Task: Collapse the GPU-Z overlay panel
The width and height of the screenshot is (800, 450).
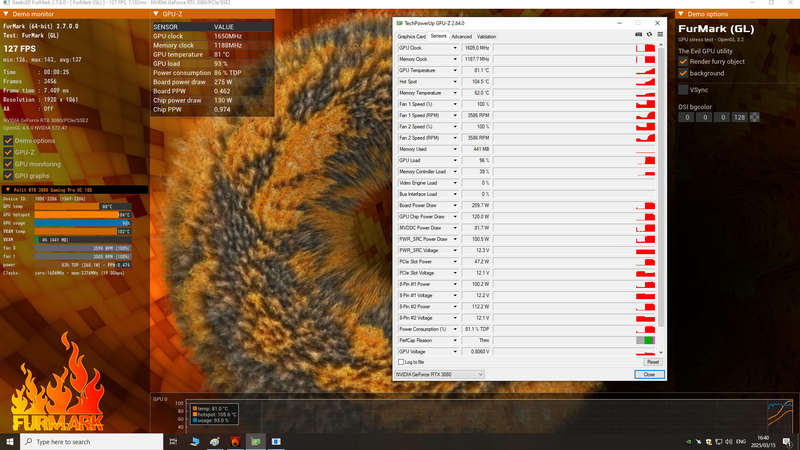Action: pos(156,14)
